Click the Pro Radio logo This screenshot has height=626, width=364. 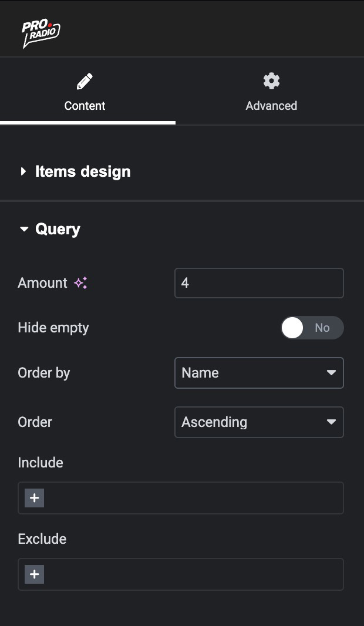point(41,34)
